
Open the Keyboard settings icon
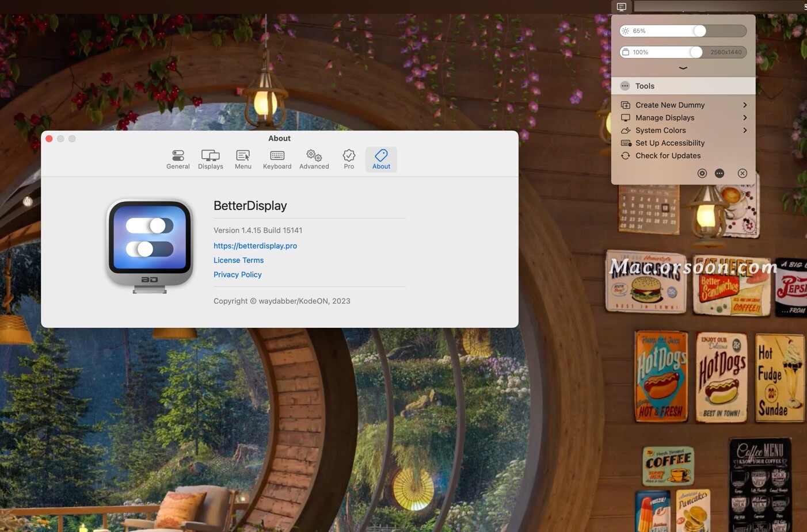click(x=277, y=159)
